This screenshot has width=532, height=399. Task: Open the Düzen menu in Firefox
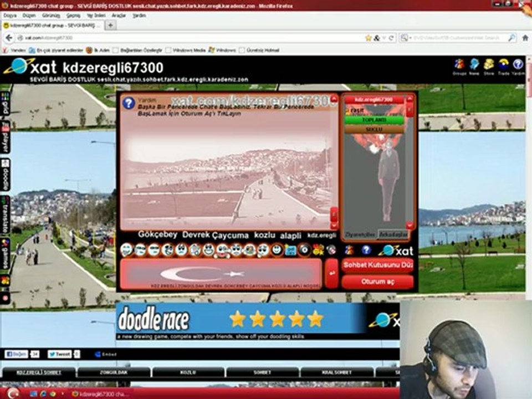(29, 16)
